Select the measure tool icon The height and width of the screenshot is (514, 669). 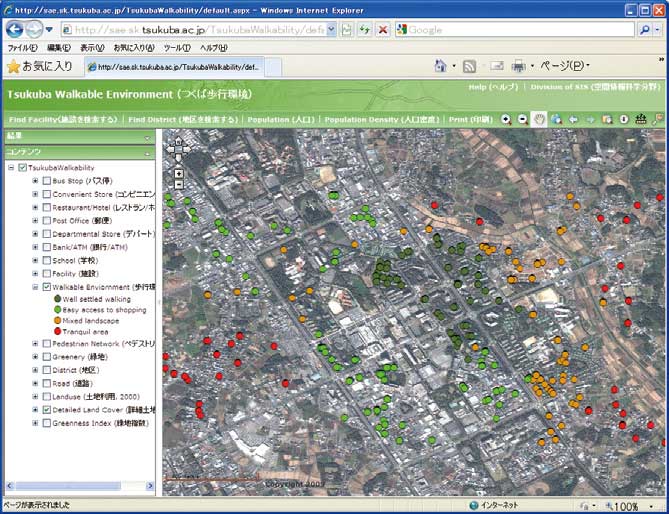pyautogui.click(x=641, y=119)
